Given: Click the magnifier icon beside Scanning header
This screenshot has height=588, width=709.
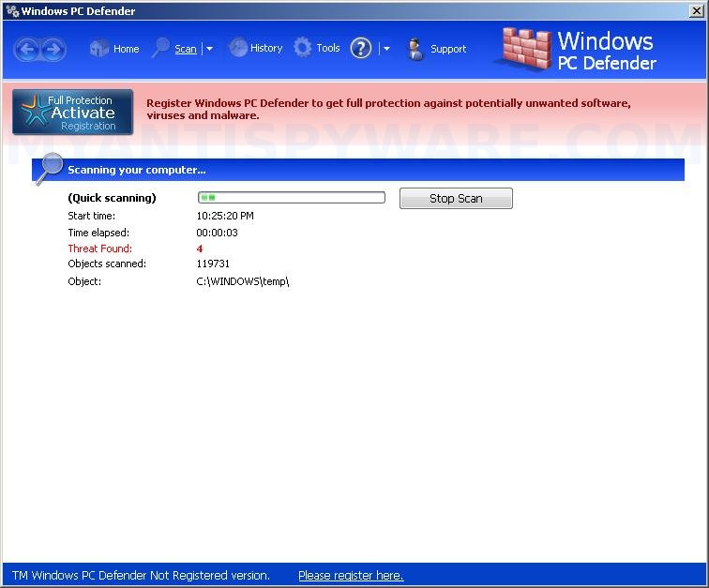Looking at the screenshot, I should pos(49,168).
